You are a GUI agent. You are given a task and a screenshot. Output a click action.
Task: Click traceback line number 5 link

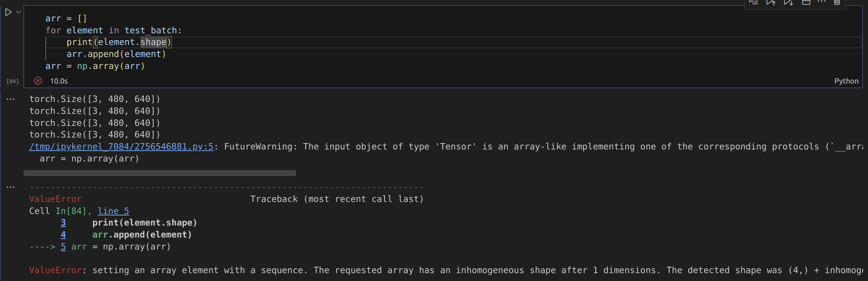63,247
